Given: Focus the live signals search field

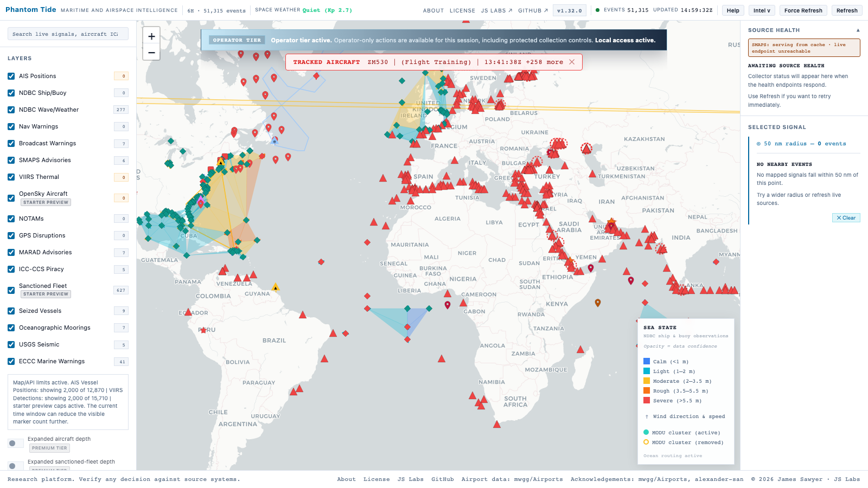Looking at the screenshot, I should click(68, 34).
